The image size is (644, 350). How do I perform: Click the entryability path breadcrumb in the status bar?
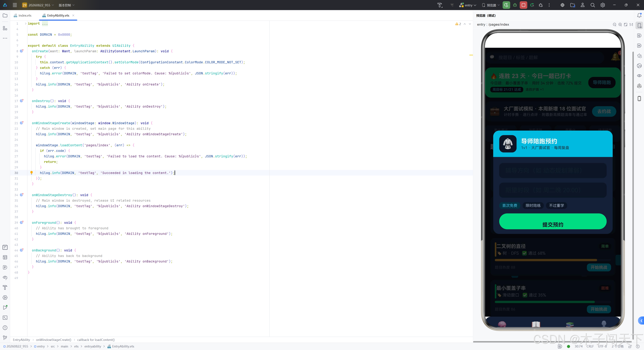point(93,346)
